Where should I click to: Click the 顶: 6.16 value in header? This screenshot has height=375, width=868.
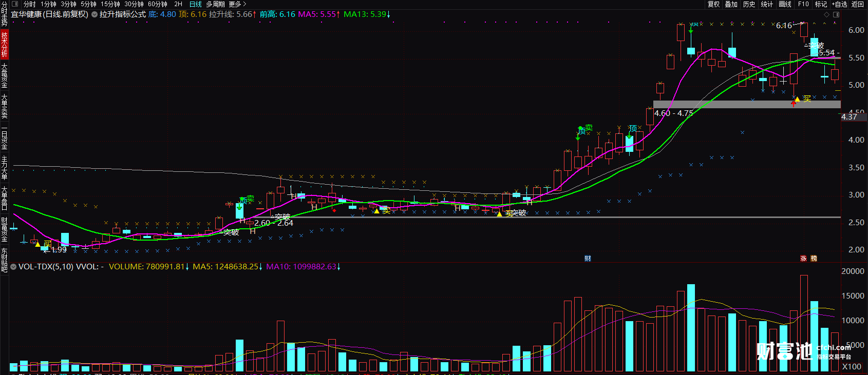pos(193,14)
